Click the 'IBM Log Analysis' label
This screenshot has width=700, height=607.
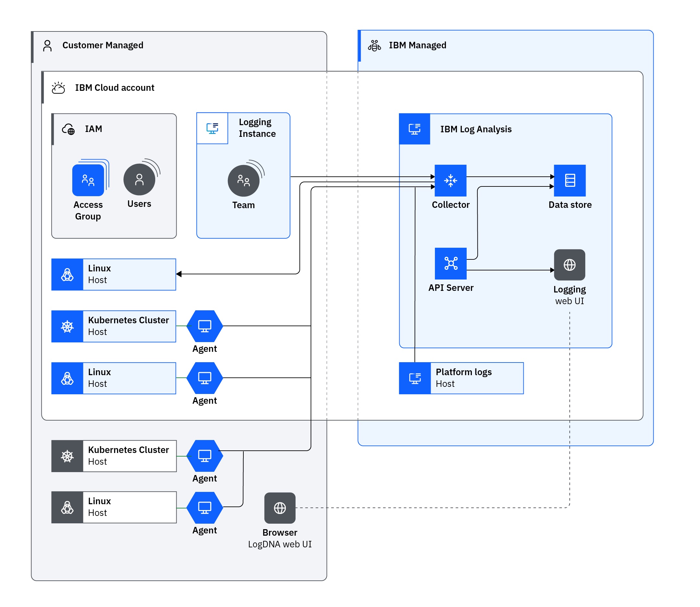(476, 129)
